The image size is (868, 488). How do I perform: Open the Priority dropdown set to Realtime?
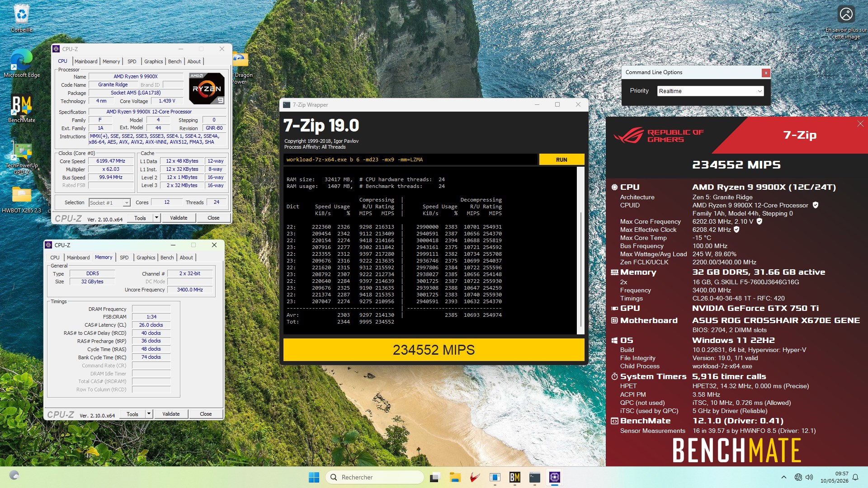pos(710,91)
